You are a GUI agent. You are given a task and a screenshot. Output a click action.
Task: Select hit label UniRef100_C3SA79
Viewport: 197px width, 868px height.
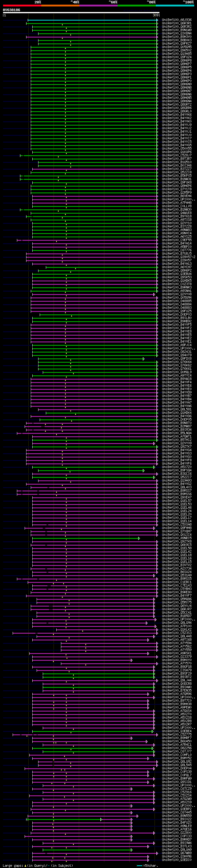pos(176,670)
